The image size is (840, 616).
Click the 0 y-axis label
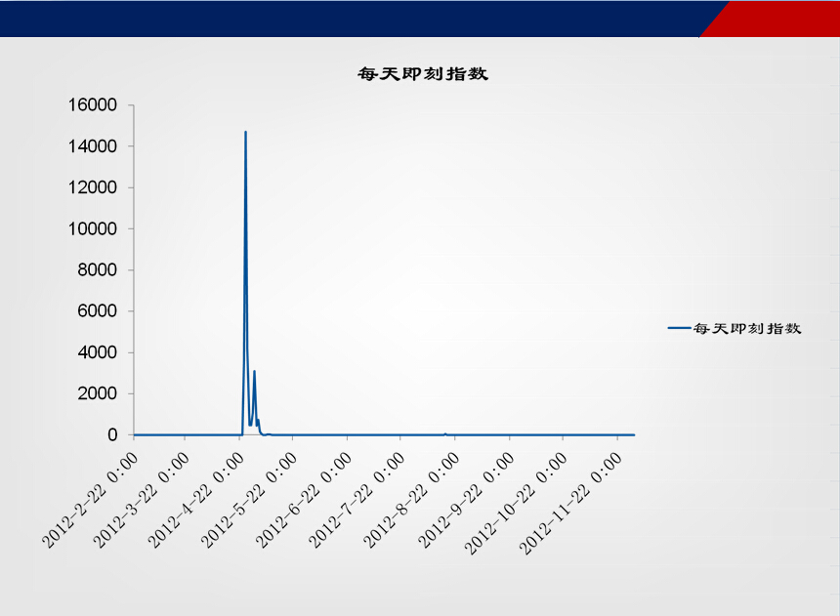[112, 434]
